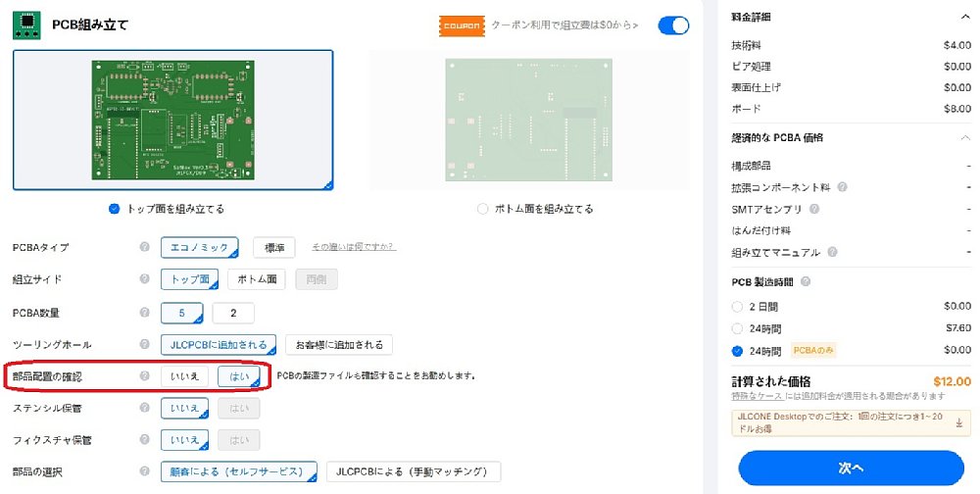980x494 pixels.
Task: Select the bottom-side faded PCB thumbnail
Action: click(529, 120)
